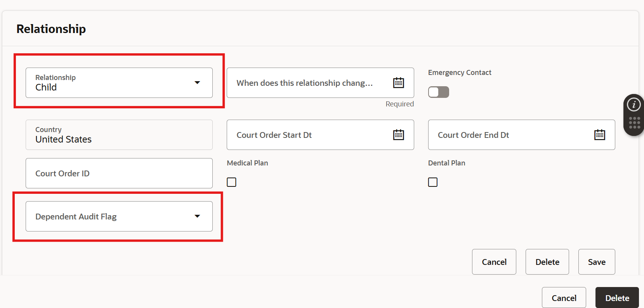Open calendar picker for Court Order Start Dt
Image resolution: width=644 pixels, height=308 pixels.
pos(398,135)
